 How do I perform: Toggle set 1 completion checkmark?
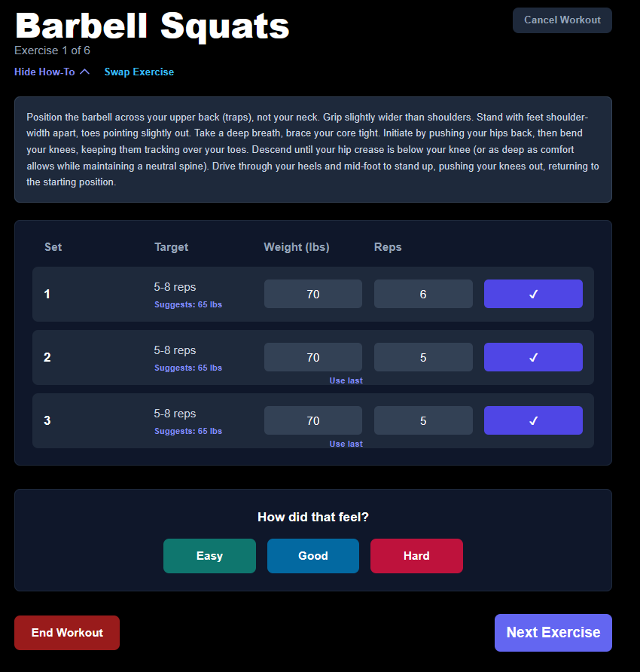point(533,294)
